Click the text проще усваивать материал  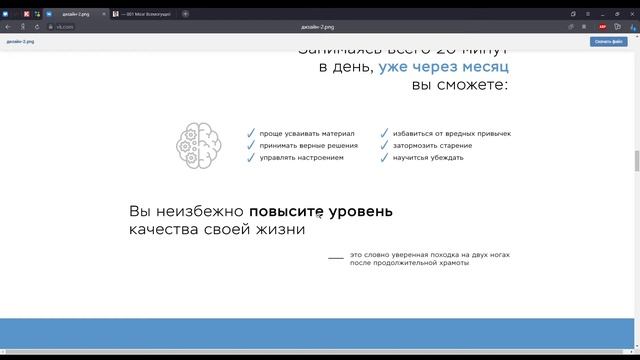307,133
